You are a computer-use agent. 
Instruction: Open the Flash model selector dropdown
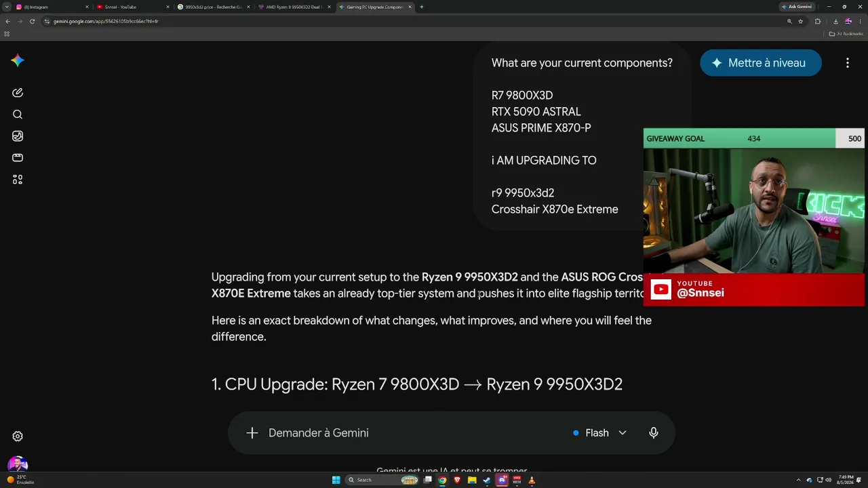coord(599,433)
